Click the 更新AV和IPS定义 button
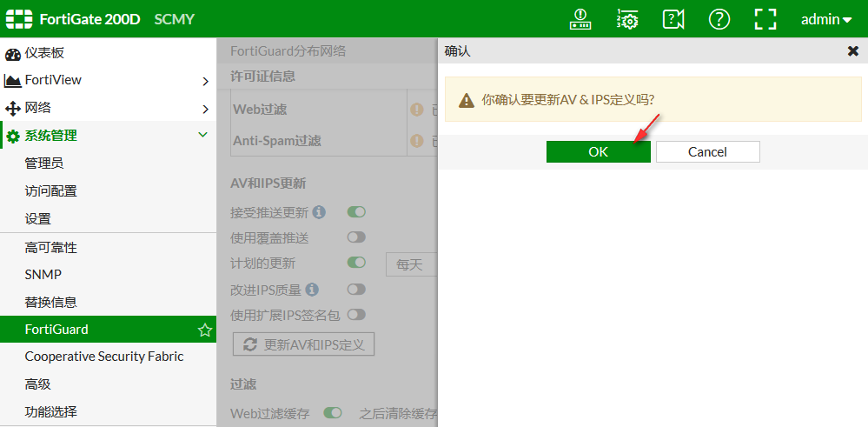Image resolution: width=868 pixels, height=427 pixels. point(304,344)
